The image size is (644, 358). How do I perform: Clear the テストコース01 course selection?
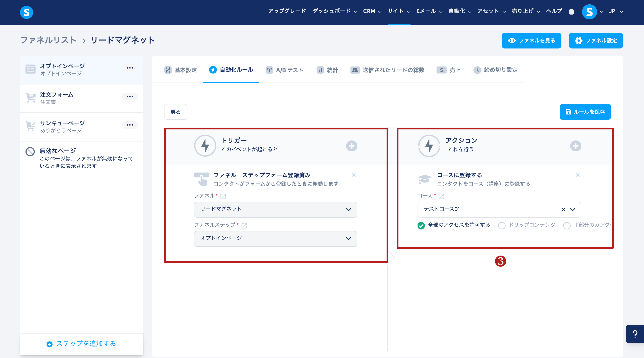point(563,210)
